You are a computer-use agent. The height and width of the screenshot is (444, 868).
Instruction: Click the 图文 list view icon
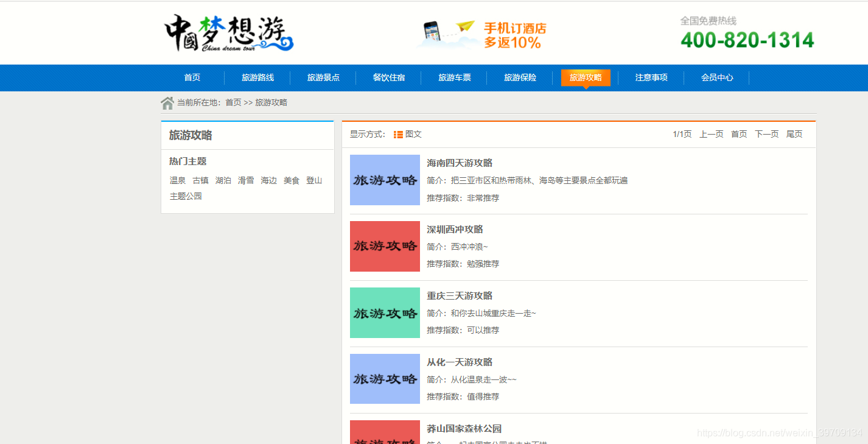pos(398,135)
